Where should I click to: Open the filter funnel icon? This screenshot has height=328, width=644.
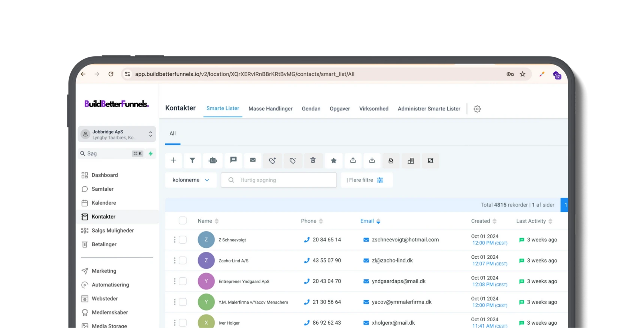[192, 160]
